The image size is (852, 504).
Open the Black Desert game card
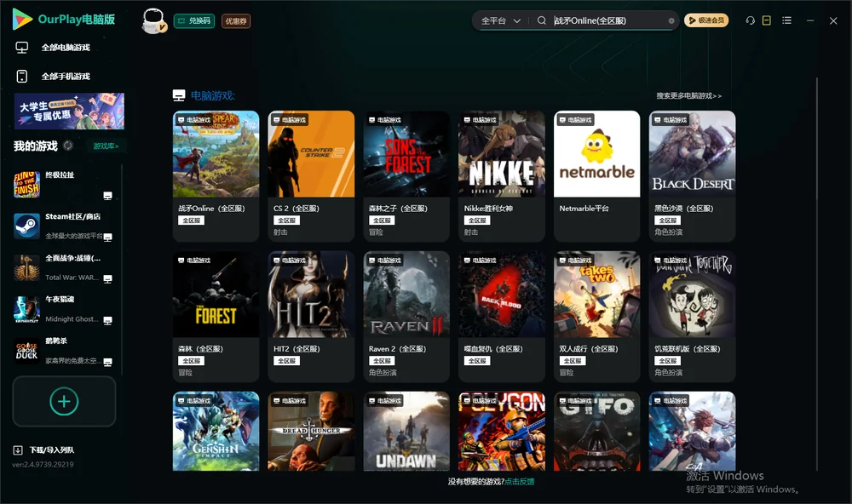(x=692, y=176)
